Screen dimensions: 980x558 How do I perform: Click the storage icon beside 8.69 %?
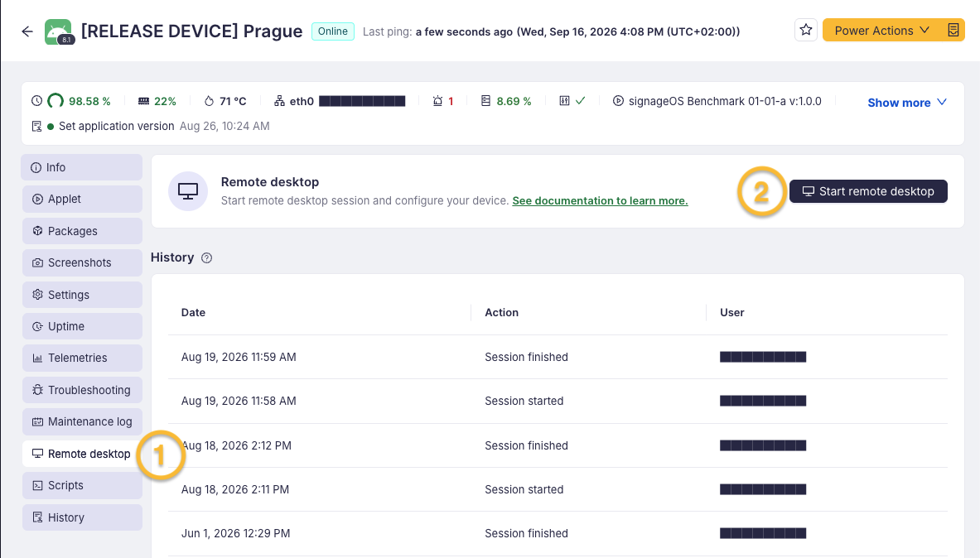pos(485,101)
